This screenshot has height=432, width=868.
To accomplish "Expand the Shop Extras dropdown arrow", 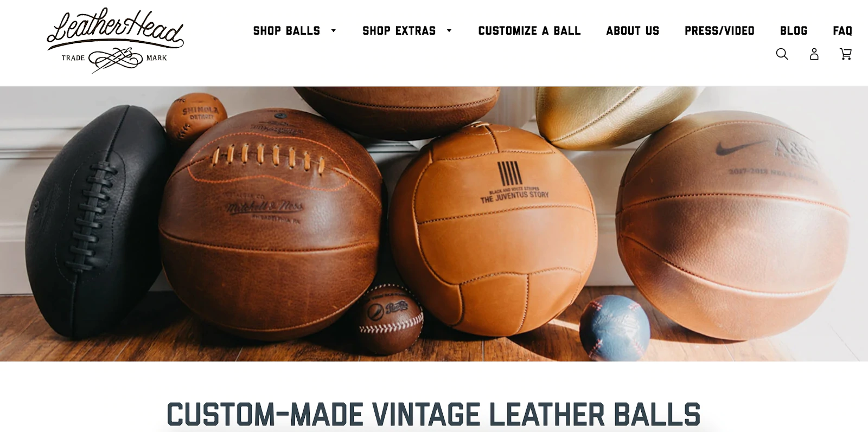I will click(449, 31).
